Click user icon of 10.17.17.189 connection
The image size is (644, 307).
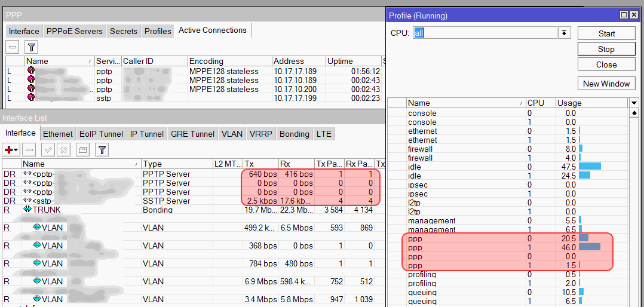pos(31,70)
